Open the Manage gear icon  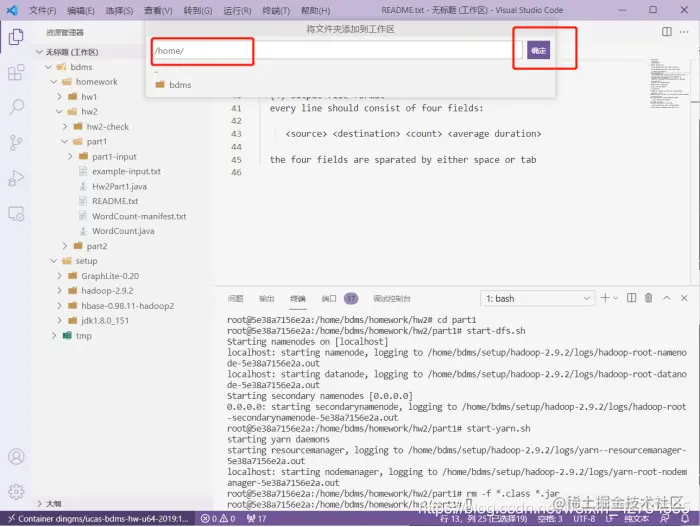tap(16, 491)
